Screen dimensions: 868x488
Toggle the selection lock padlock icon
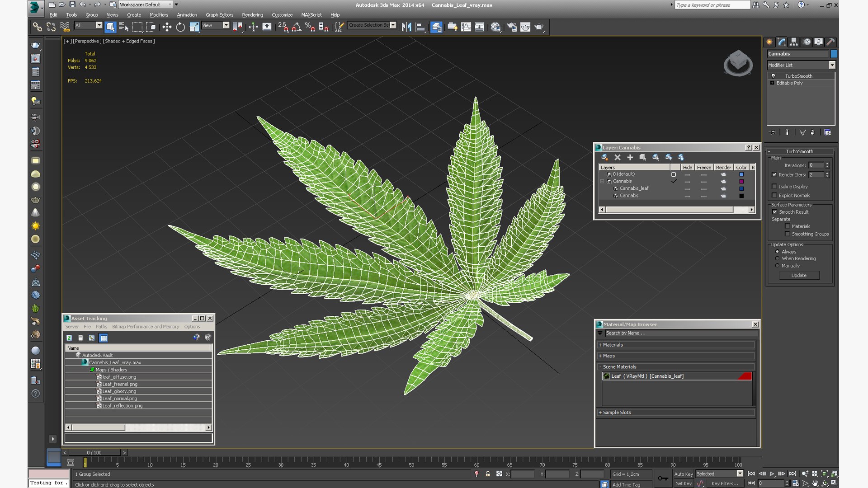(488, 474)
